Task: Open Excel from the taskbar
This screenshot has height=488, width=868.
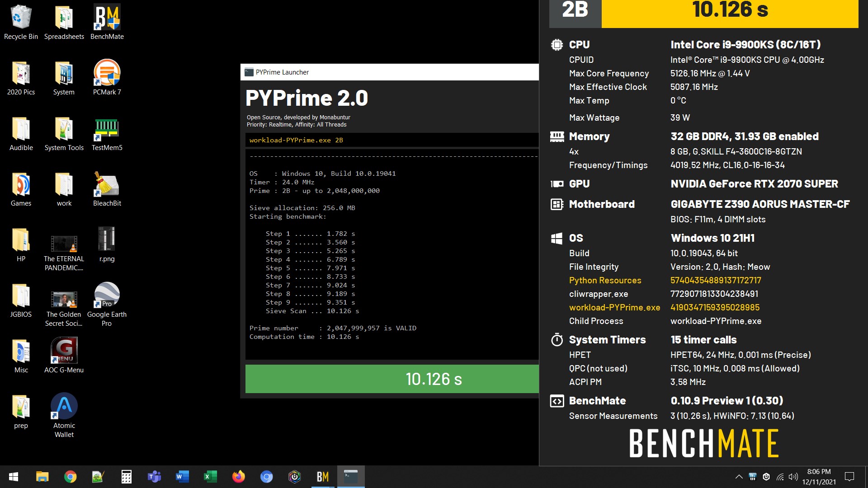Action: point(210,477)
